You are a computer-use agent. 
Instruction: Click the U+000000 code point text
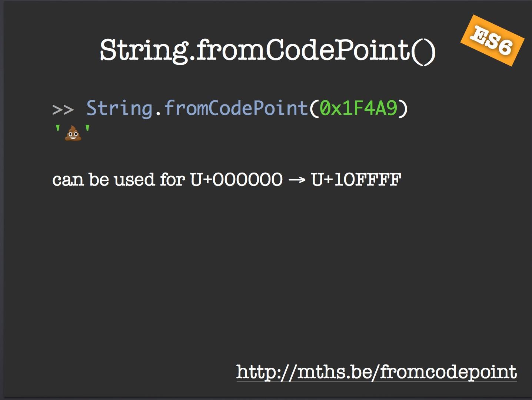236,180
